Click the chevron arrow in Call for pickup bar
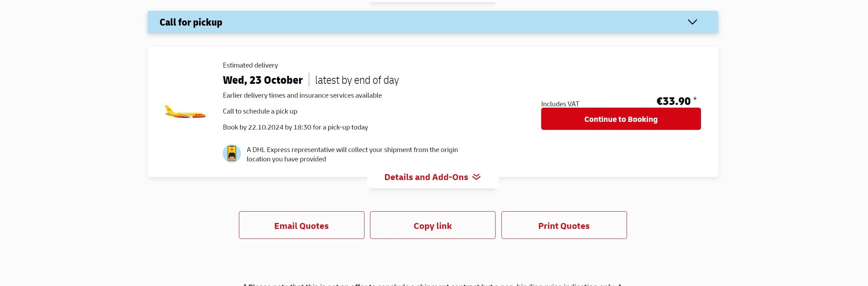868x286 pixels. click(692, 22)
